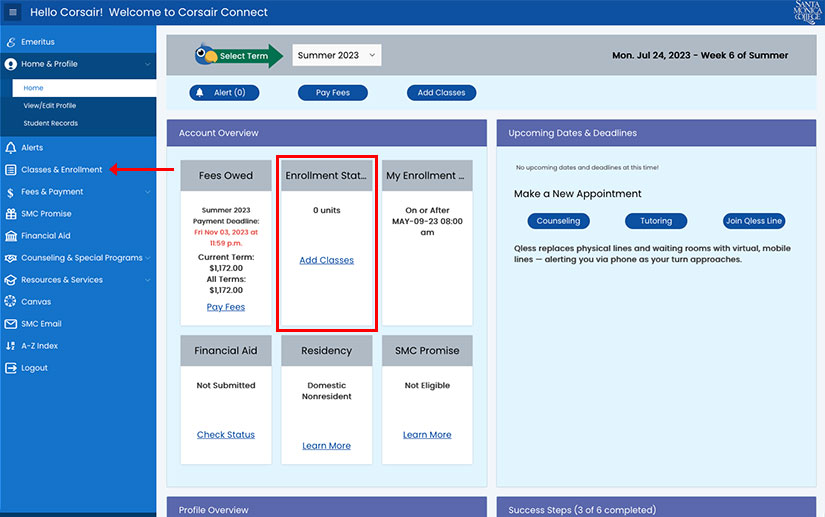Click the Resources & Services graduation cap icon
The height and width of the screenshot is (517, 825).
pos(11,280)
